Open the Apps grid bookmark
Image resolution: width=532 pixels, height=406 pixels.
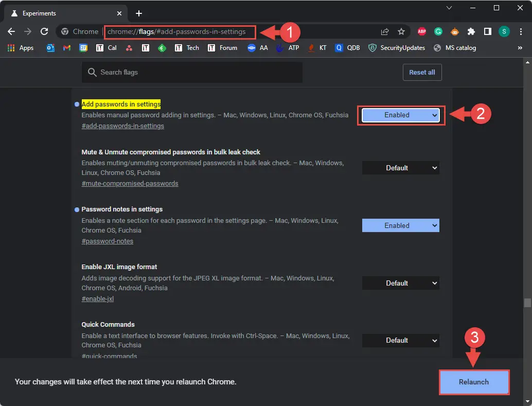pos(21,48)
